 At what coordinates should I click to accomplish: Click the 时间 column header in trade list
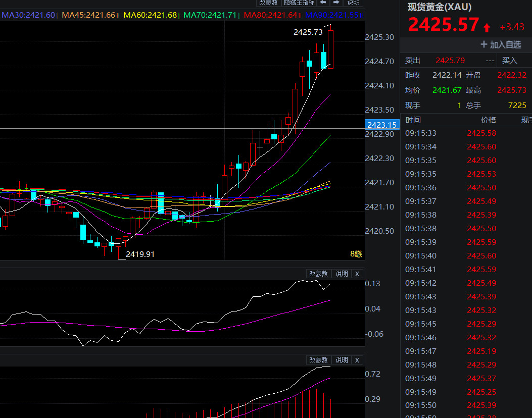[x=413, y=120]
